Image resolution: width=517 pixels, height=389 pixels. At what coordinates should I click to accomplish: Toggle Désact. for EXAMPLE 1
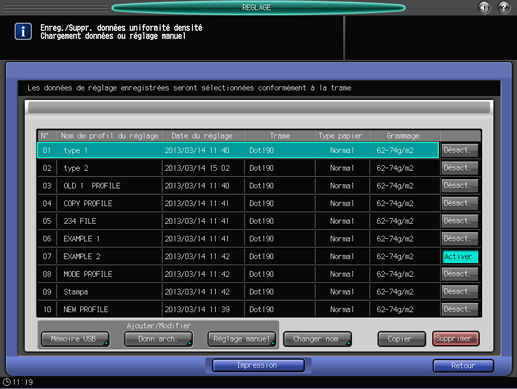460,239
